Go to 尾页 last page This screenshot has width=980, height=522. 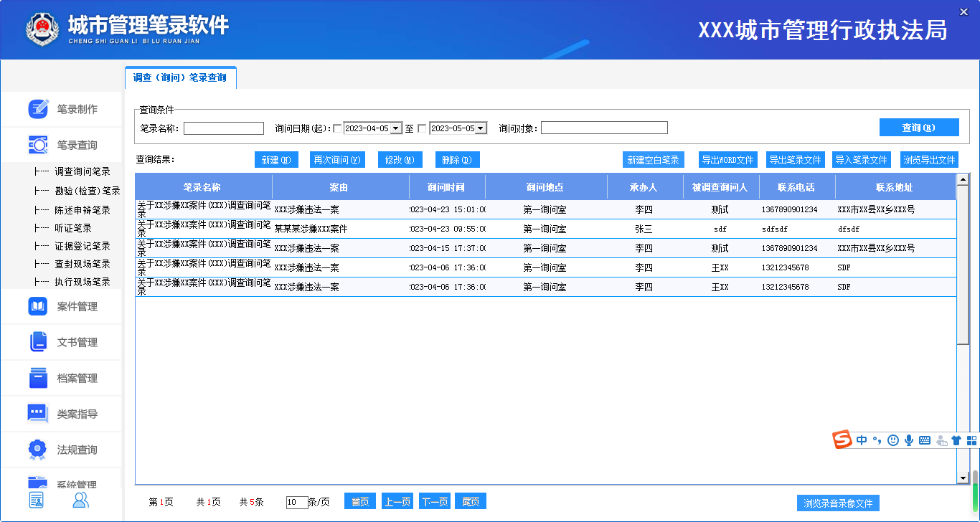tap(471, 501)
